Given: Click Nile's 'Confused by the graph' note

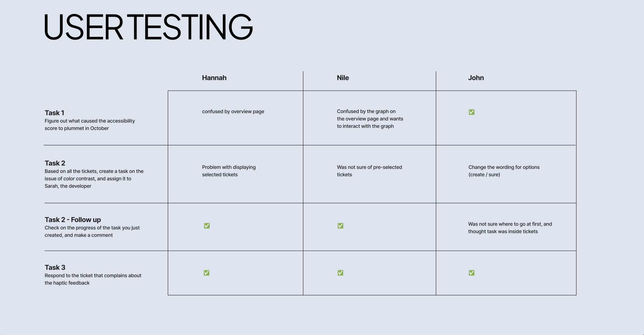Looking at the screenshot, I should (x=370, y=119).
